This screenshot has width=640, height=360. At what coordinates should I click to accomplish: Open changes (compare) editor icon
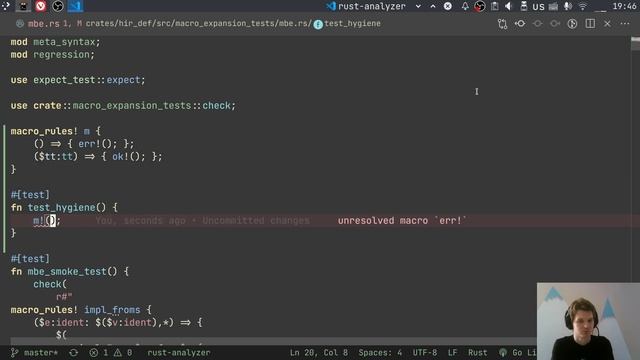click(502, 24)
